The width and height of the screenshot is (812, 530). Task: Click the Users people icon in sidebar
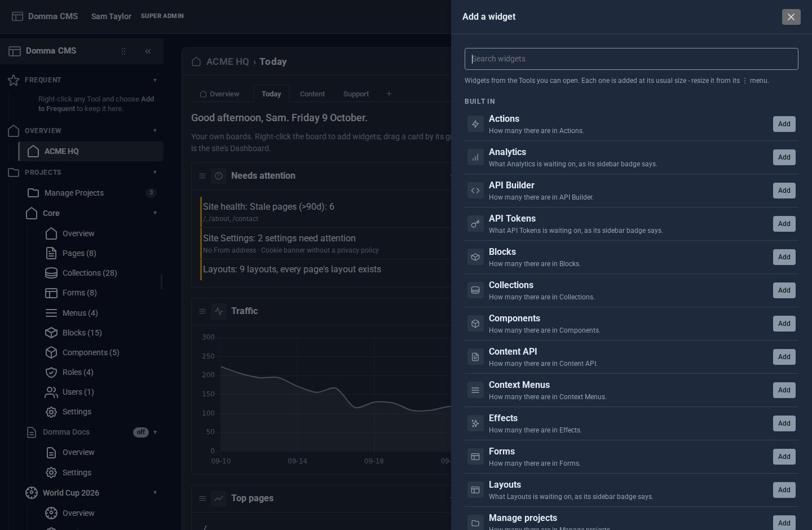(x=51, y=392)
